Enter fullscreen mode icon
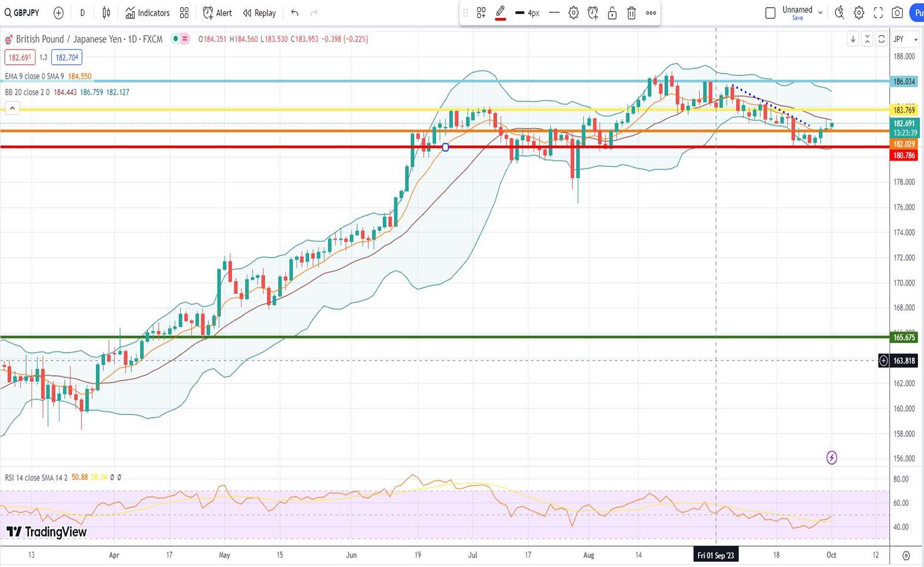This screenshot has height=567, width=924. pyautogui.click(x=878, y=12)
